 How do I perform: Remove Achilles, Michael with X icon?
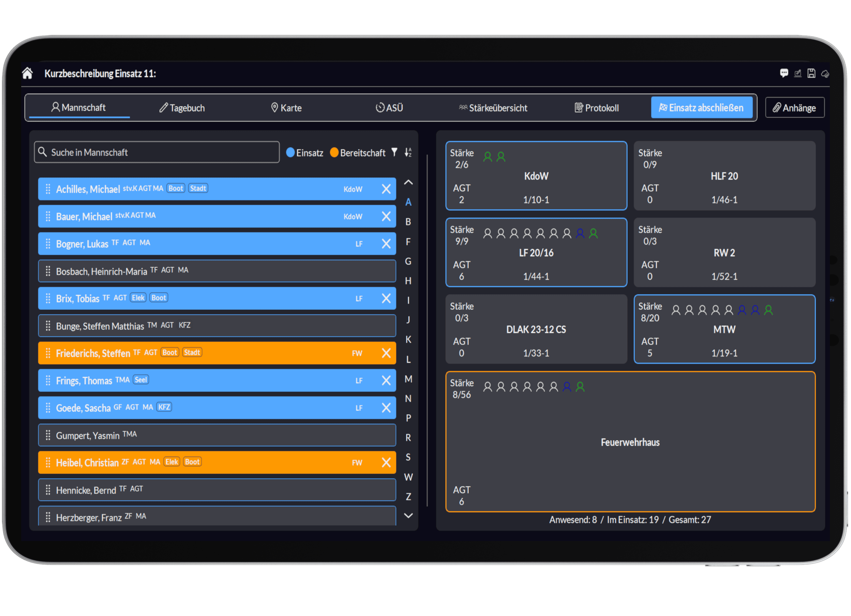click(x=386, y=189)
